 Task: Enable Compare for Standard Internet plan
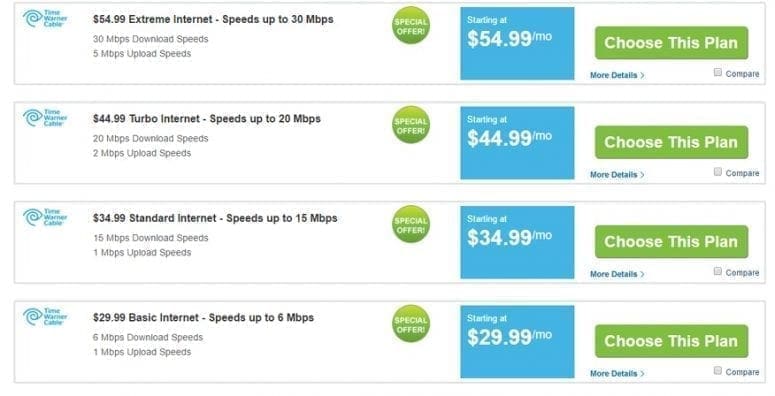[718, 271]
